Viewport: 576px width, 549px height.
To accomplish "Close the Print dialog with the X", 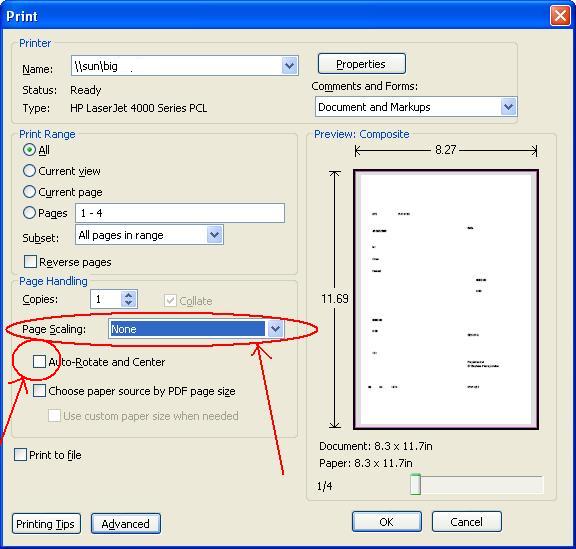I will coord(560,16).
